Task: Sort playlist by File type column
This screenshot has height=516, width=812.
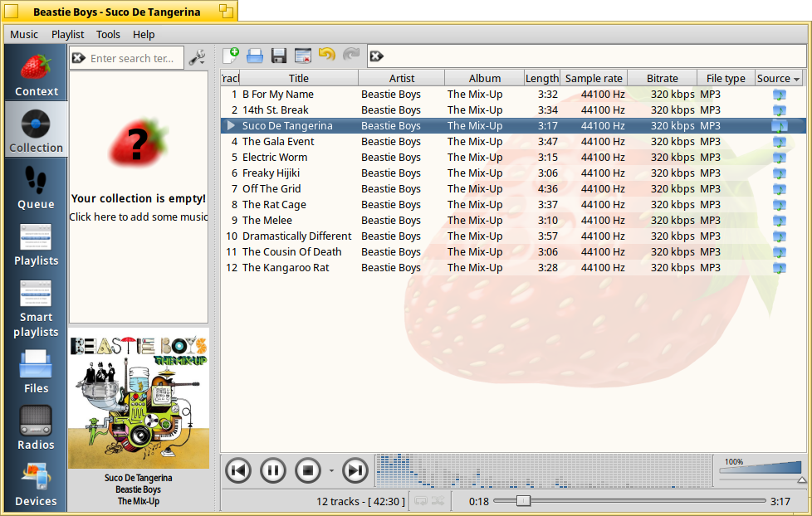Action: (x=726, y=78)
